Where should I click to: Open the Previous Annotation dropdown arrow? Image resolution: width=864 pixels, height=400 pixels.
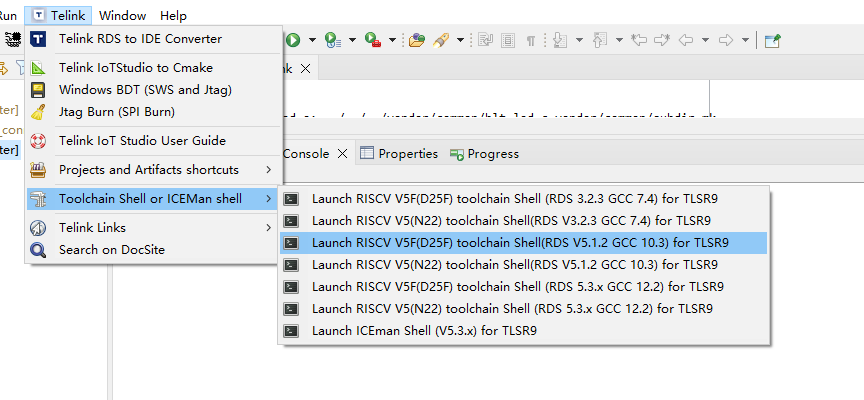619,40
